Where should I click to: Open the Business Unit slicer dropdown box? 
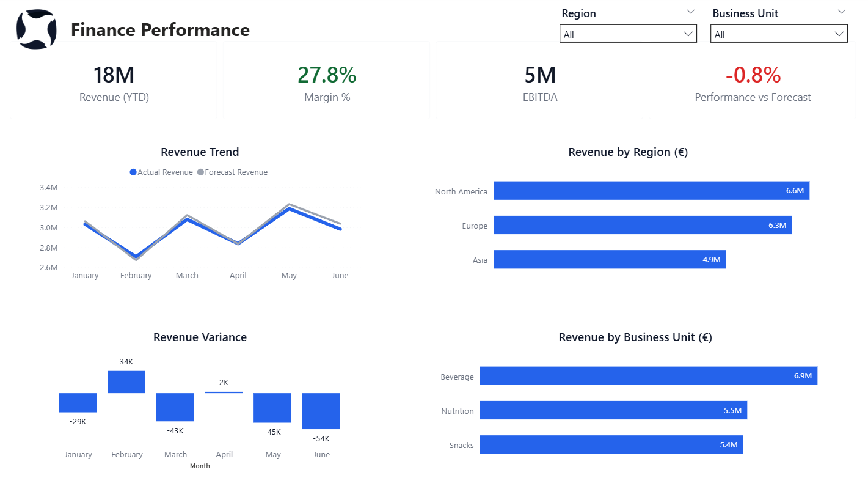point(778,34)
